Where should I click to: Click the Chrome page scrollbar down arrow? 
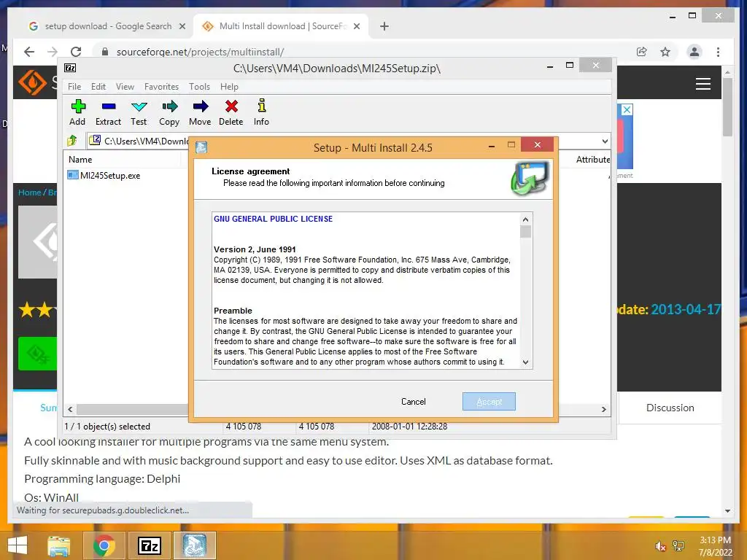coord(727,511)
